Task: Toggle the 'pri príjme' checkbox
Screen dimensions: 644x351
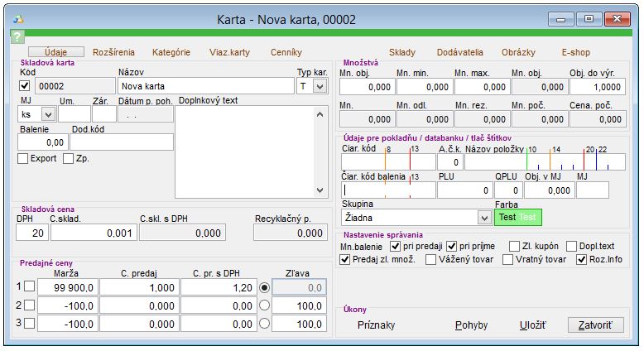Action: click(451, 246)
